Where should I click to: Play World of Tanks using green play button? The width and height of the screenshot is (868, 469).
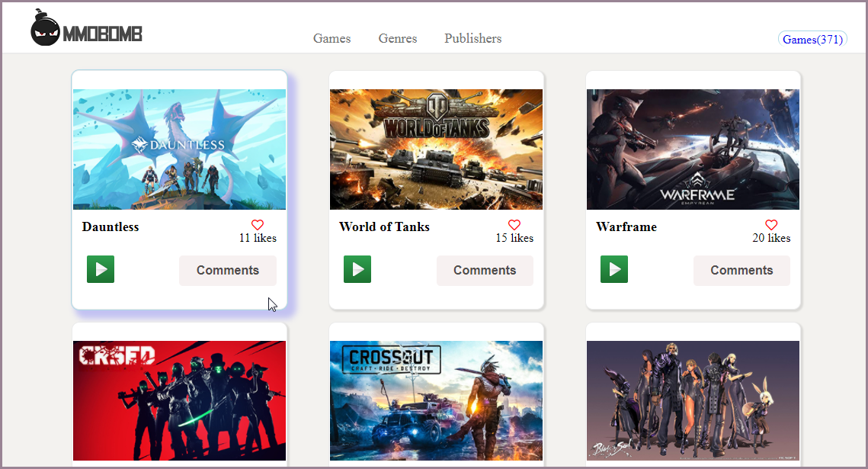(x=357, y=269)
